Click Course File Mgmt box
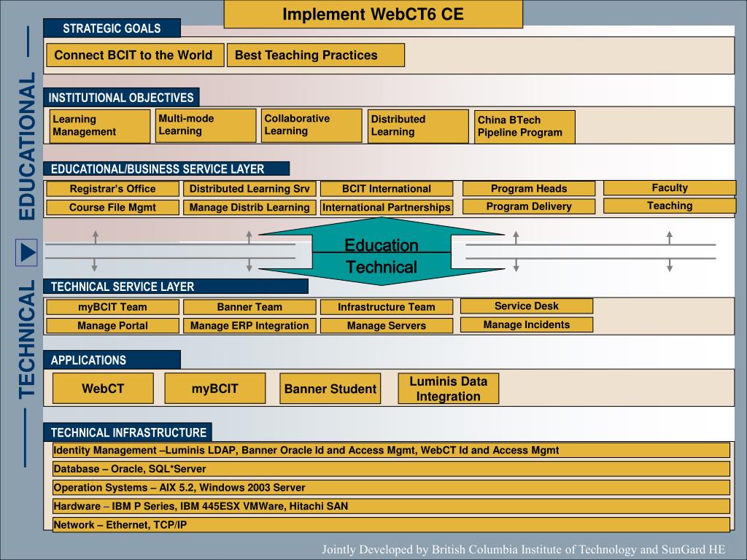 point(113,208)
